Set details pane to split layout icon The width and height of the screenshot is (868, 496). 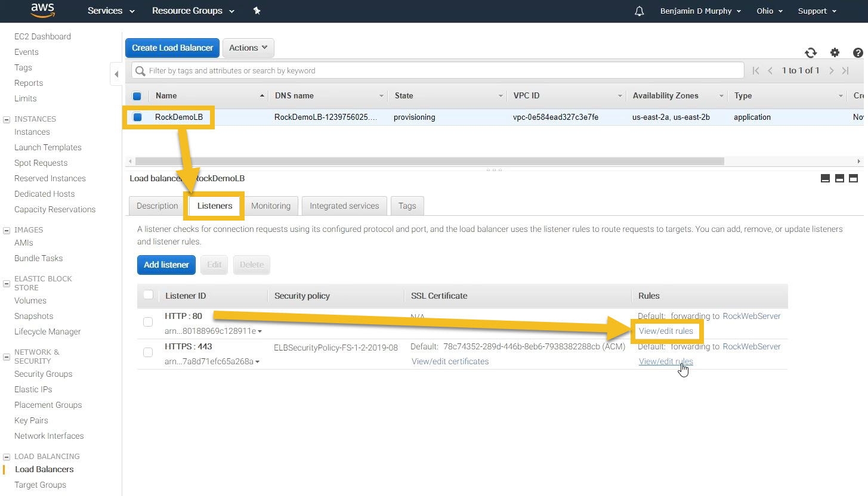click(839, 178)
